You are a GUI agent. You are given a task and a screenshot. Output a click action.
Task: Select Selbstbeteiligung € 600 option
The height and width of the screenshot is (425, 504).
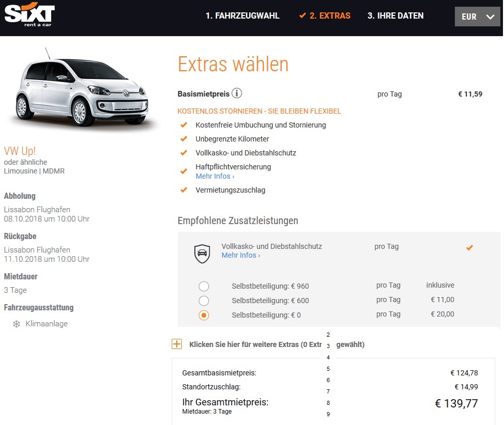(204, 300)
